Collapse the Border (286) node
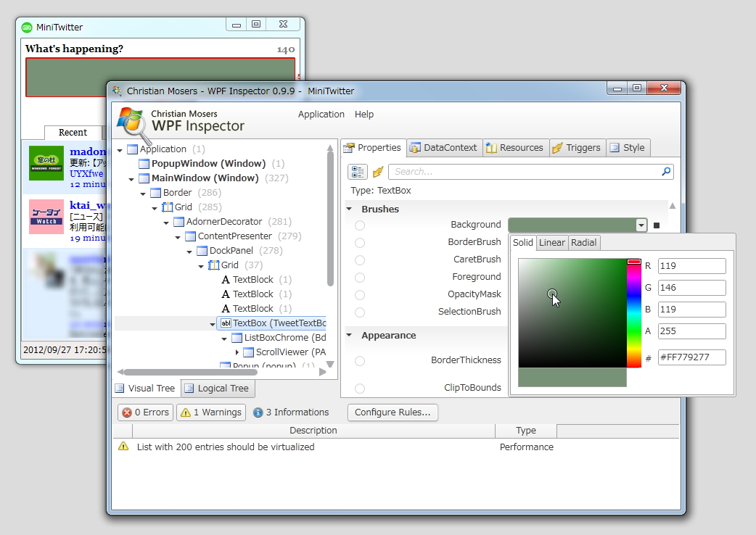Viewport: 756px width, 535px height. [143, 194]
